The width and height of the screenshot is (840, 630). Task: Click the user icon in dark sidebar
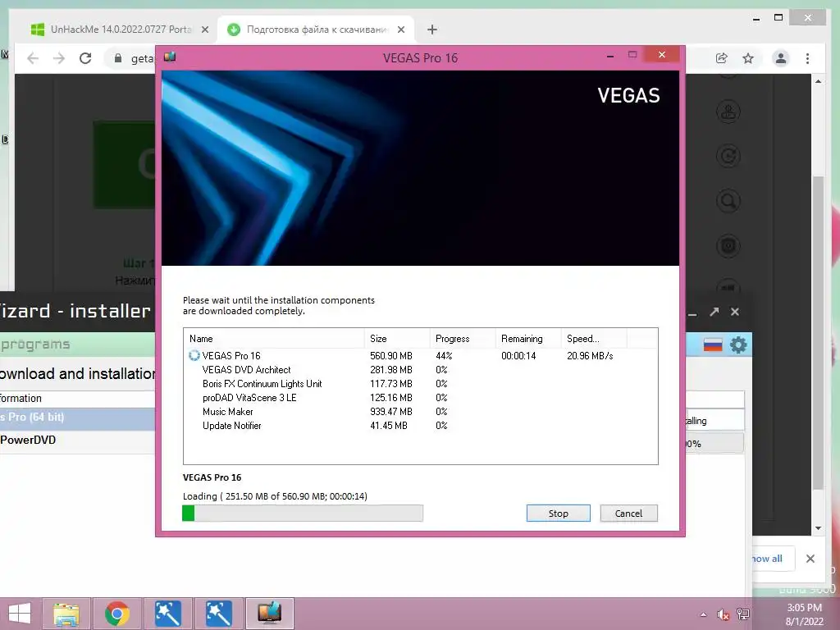coord(728,112)
